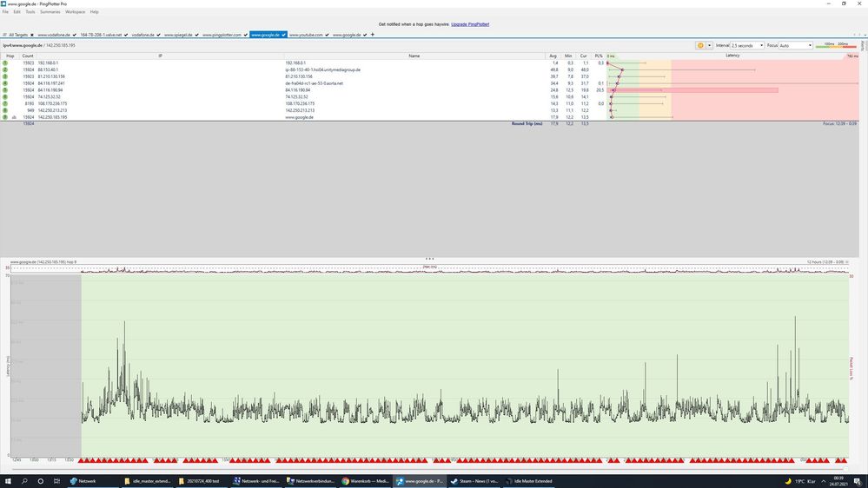Screen dimensions: 868x488
Task: Click the PL% column header
Action: (600, 56)
